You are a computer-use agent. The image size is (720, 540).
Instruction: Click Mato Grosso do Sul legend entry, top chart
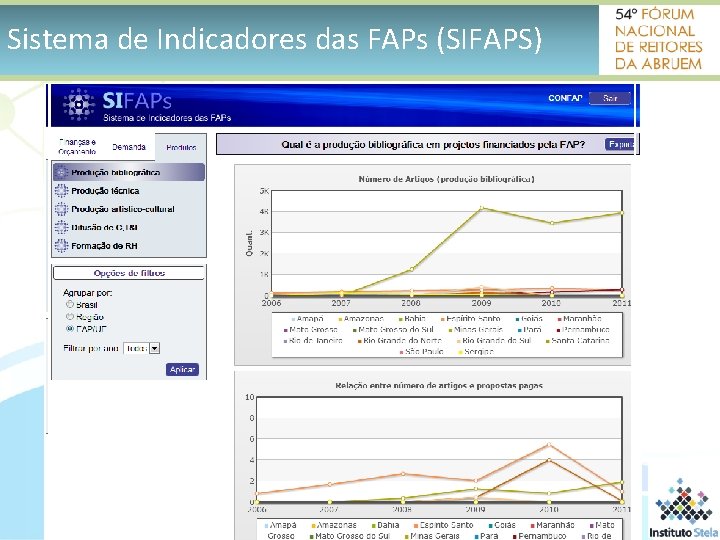tap(393, 329)
